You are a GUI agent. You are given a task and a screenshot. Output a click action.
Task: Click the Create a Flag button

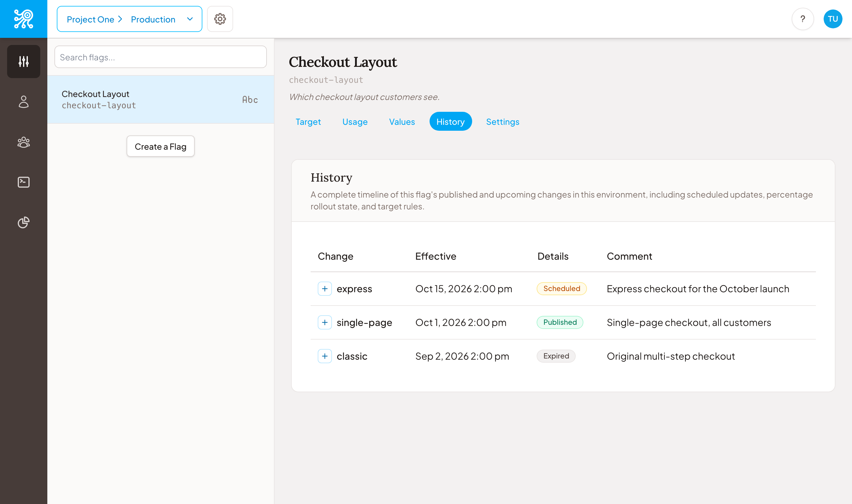coord(160,146)
